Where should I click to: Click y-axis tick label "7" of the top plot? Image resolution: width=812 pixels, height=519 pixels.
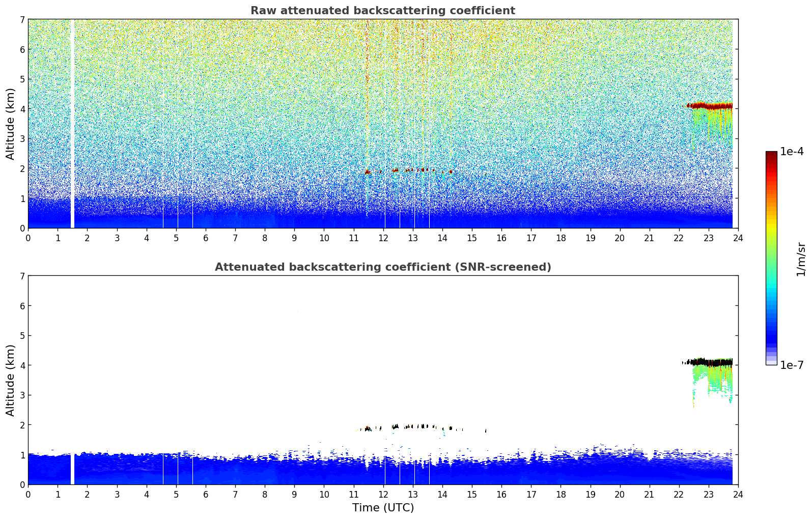coord(22,19)
